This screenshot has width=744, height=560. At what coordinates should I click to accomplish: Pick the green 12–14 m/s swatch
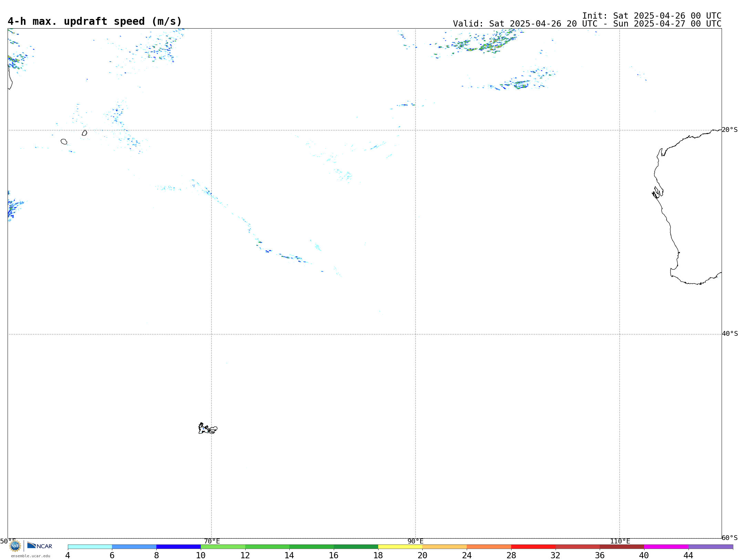267,547
